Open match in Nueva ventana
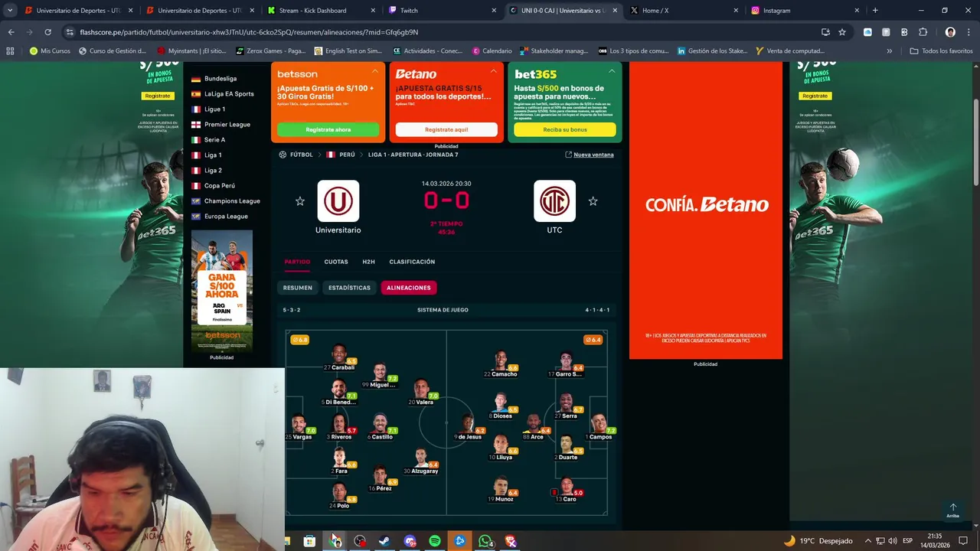 [x=590, y=155]
